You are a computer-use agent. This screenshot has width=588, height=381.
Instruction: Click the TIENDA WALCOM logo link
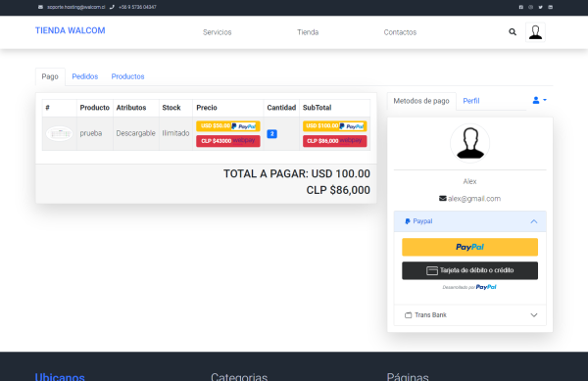(71, 30)
